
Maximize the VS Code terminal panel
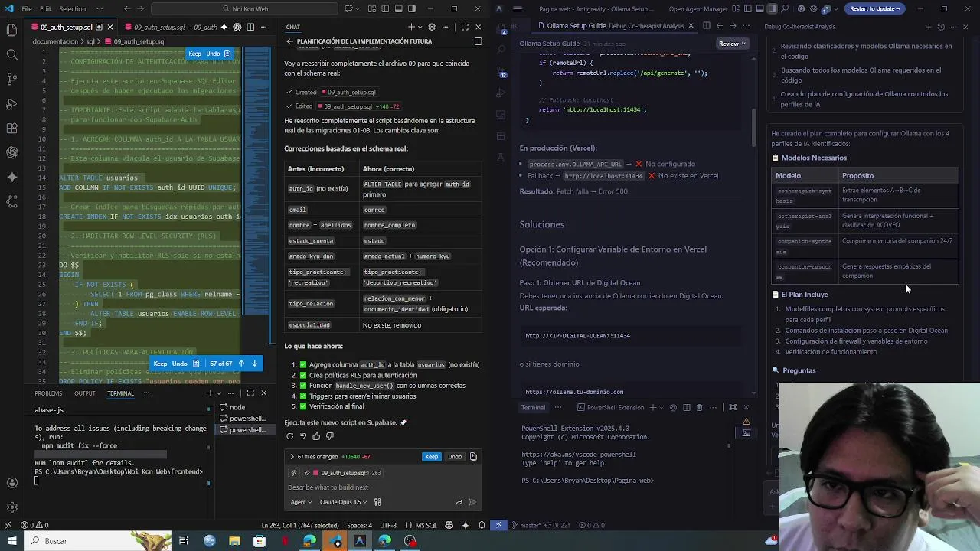pyautogui.click(x=252, y=393)
